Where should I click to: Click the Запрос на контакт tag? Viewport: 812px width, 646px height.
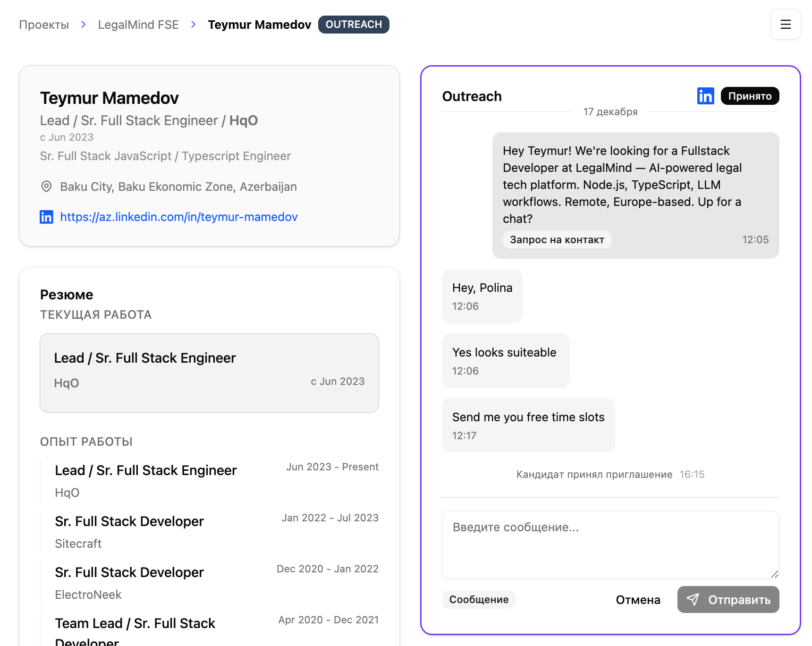click(x=557, y=239)
